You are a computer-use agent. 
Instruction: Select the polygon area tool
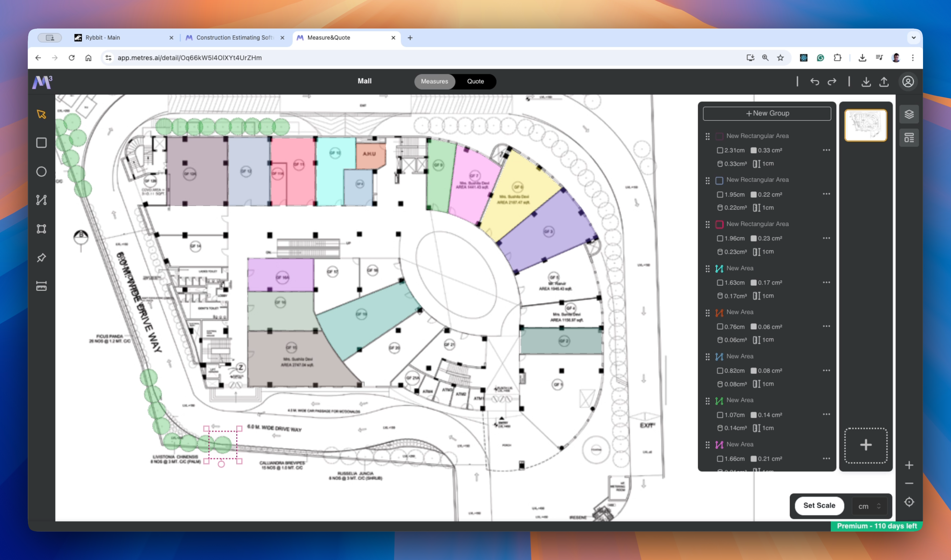pyautogui.click(x=42, y=229)
